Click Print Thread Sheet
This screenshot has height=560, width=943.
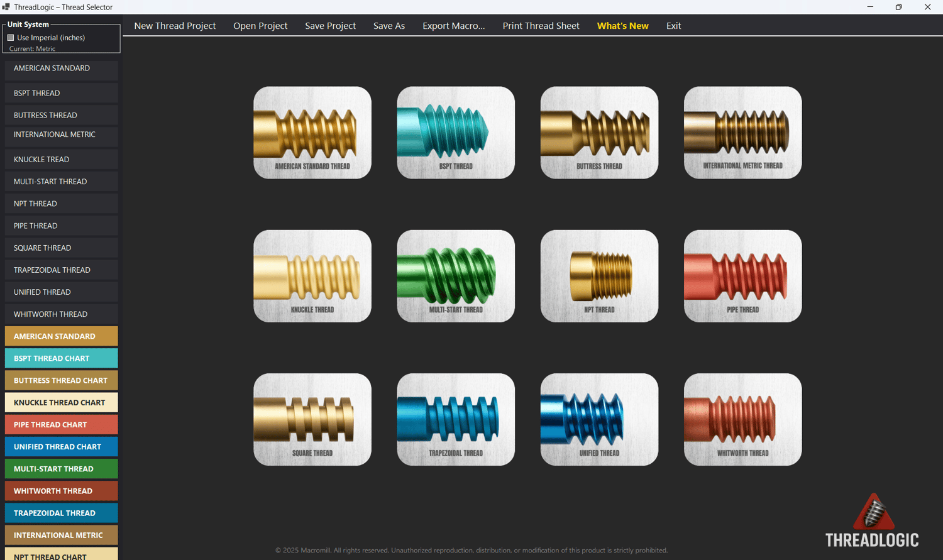[541, 26]
